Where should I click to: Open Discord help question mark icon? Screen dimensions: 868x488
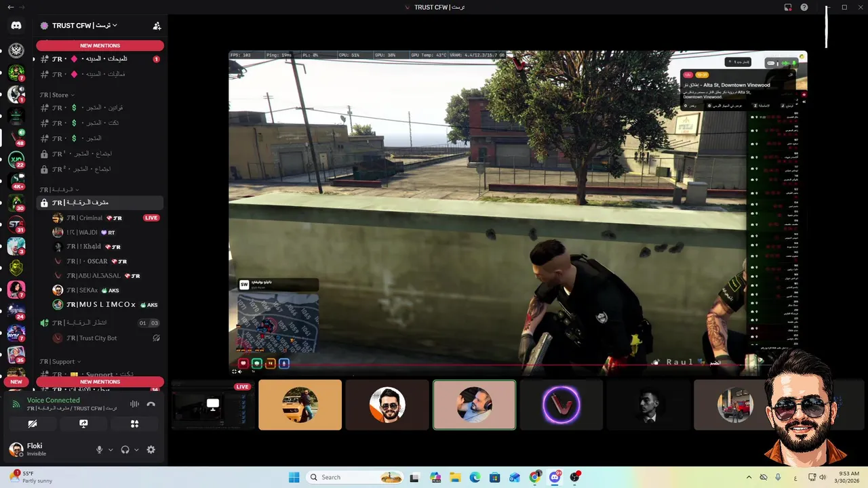(804, 7)
